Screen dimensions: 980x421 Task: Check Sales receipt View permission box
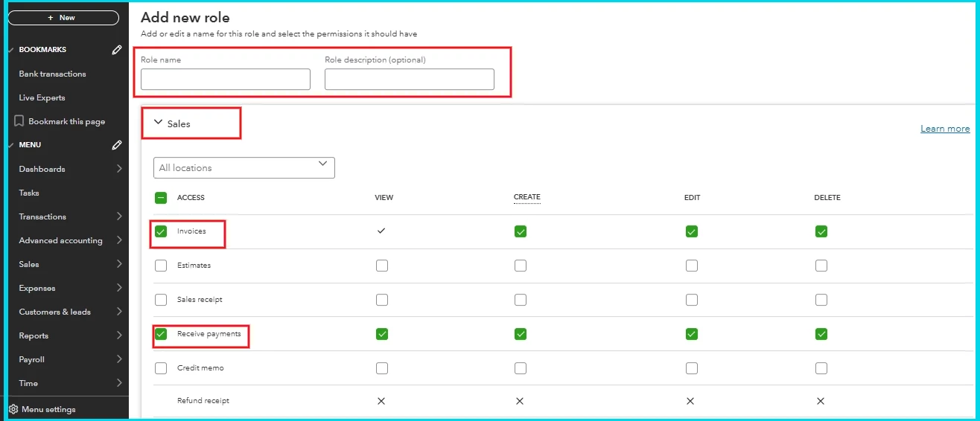coord(382,300)
